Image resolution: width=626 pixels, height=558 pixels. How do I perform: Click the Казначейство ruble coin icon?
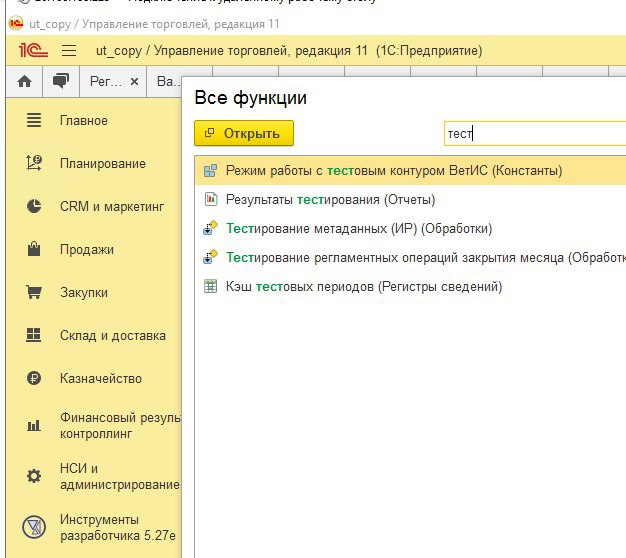tap(34, 378)
